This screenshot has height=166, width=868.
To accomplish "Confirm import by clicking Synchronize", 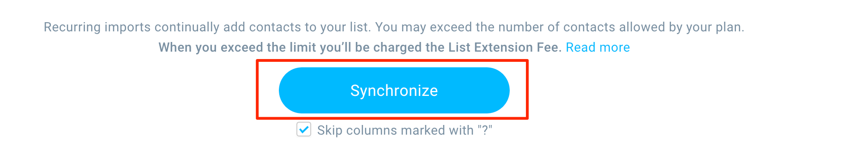I will click(394, 90).
